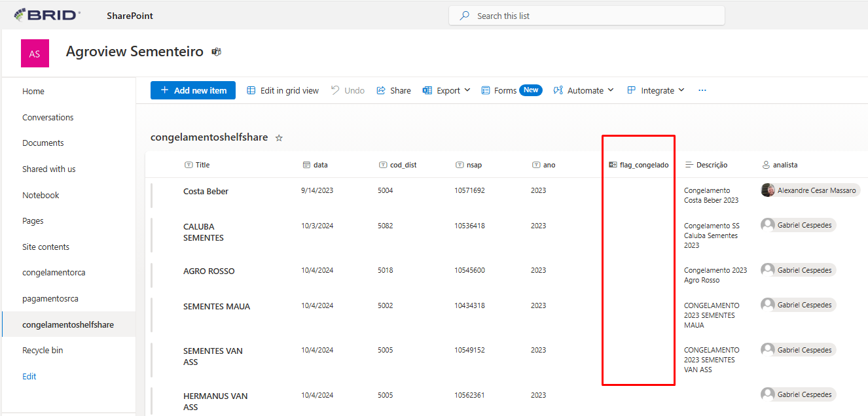
Task: Open Edit in grid view
Action: (x=283, y=90)
